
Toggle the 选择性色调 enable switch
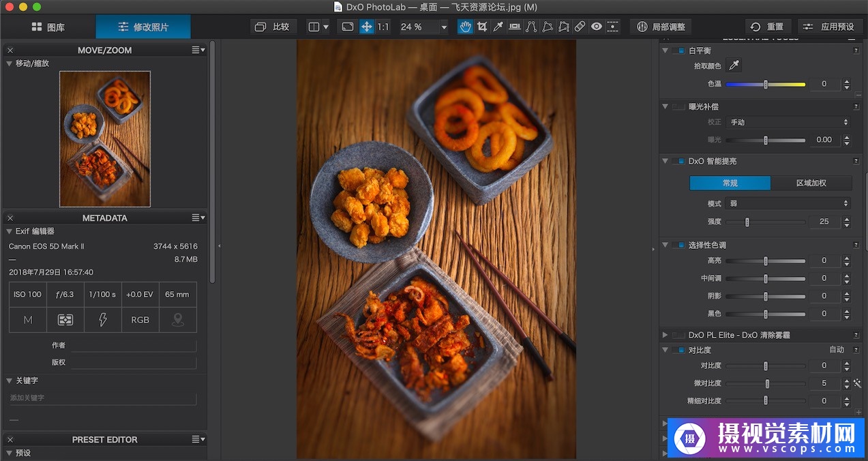678,245
